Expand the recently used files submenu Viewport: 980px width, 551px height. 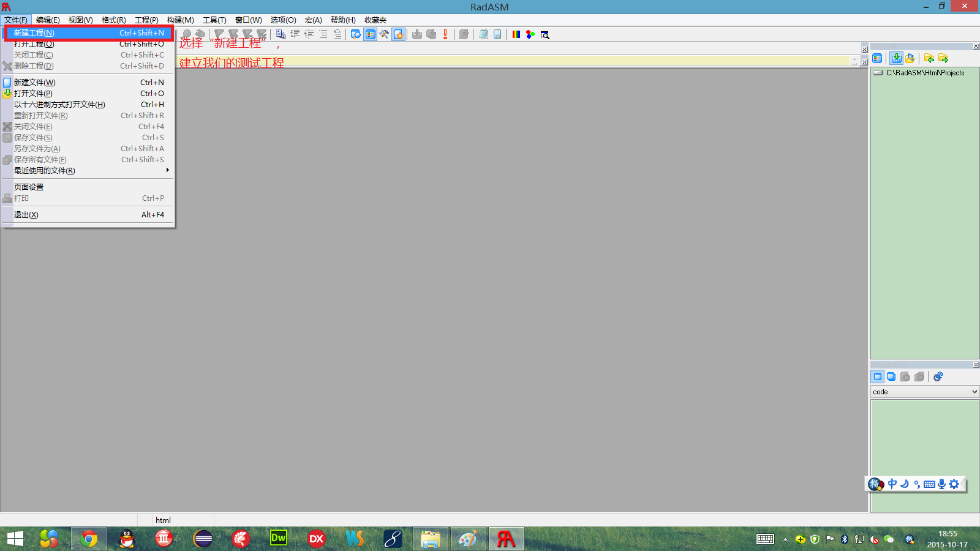[x=89, y=171]
